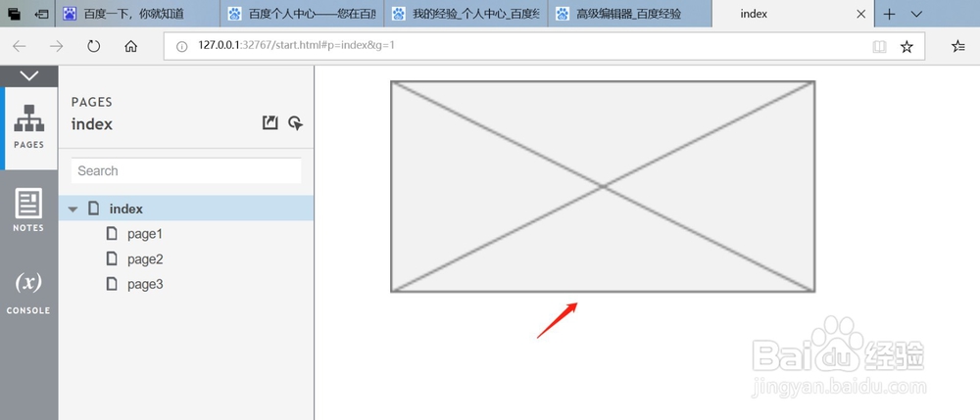Image resolution: width=980 pixels, height=420 pixels.
Task: Open the tab preview dropdown chevron
Action: pos(917,14)
